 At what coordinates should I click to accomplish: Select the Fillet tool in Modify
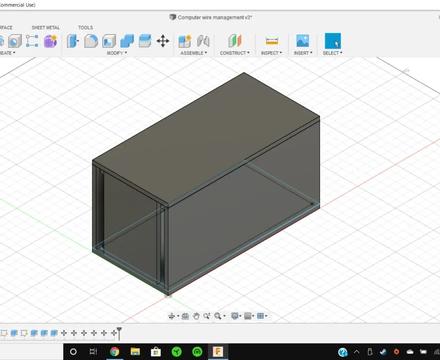pyautogui.click(x=91, y=41)
